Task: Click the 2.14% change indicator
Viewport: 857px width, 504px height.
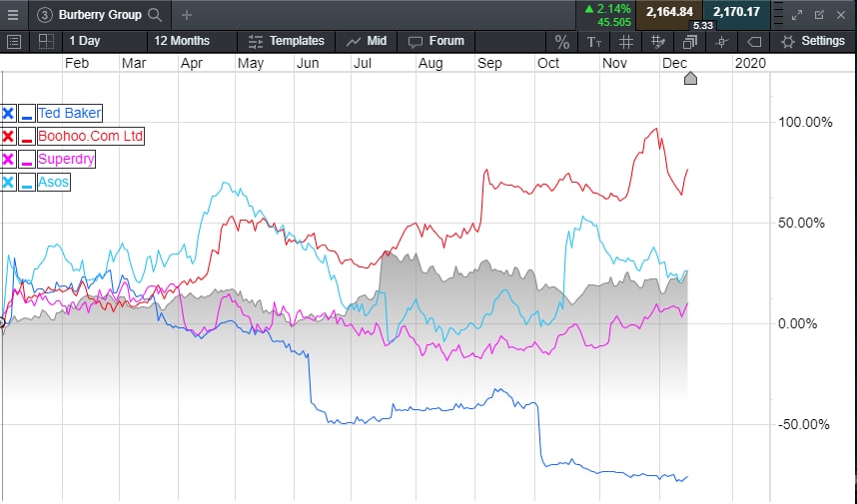Action: click(607, 9)
